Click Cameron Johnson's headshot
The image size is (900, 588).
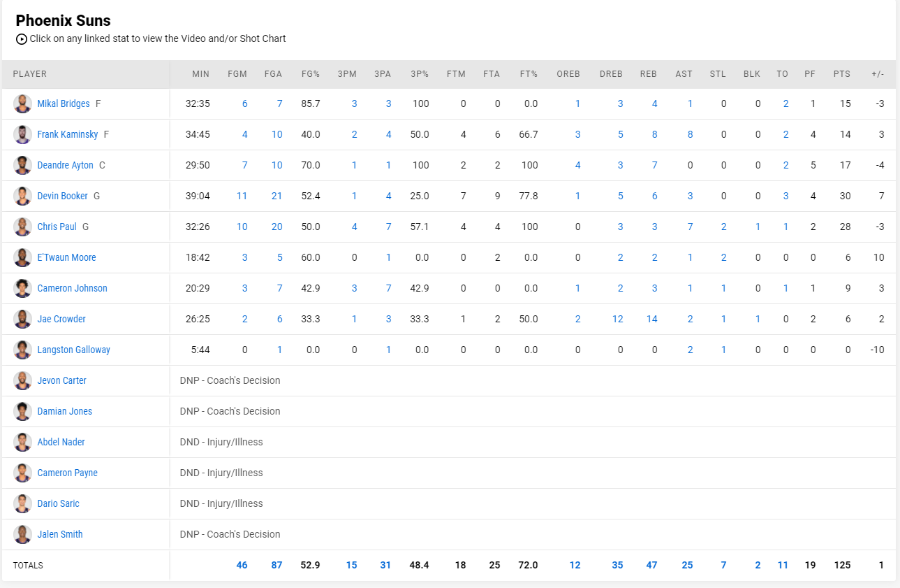coord(22,288)
